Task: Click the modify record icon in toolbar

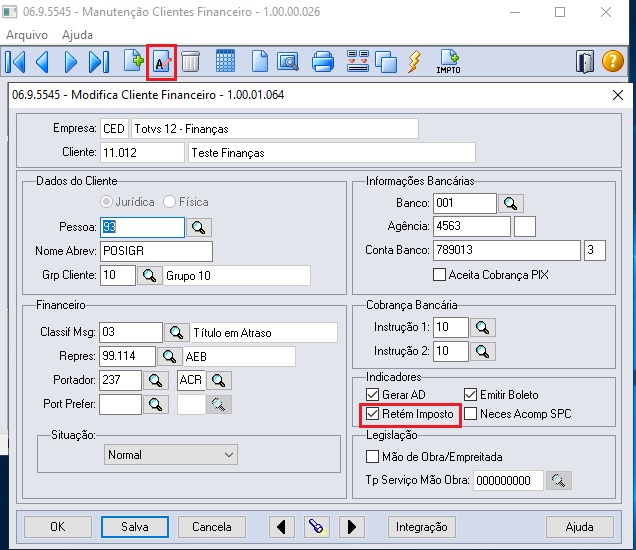Action: pos(161,62)
